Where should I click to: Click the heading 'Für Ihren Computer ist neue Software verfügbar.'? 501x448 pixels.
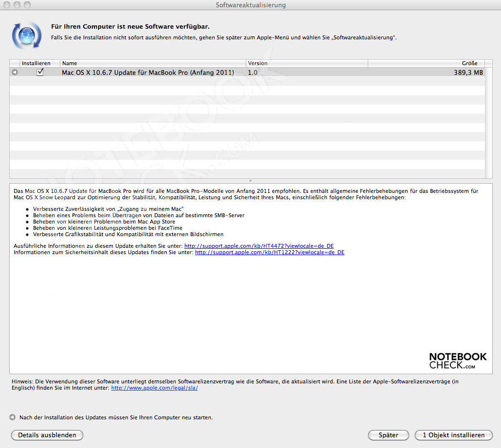(130, 27)
